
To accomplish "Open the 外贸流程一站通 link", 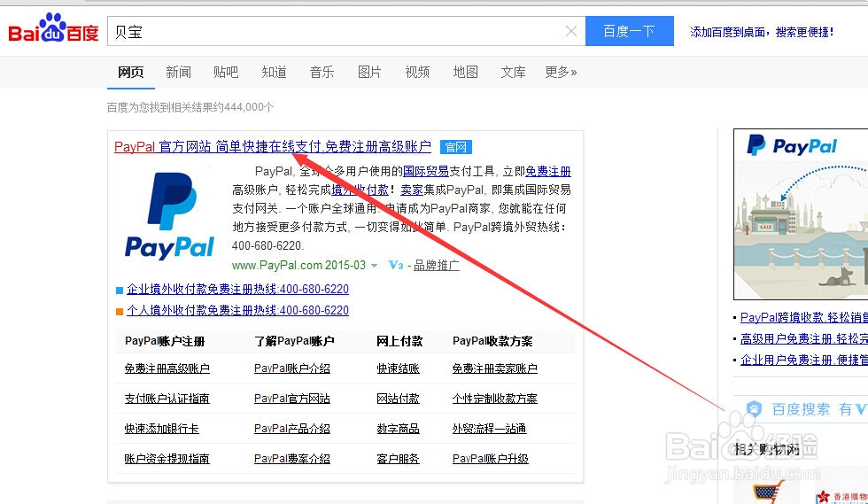I will click(489, 429).
